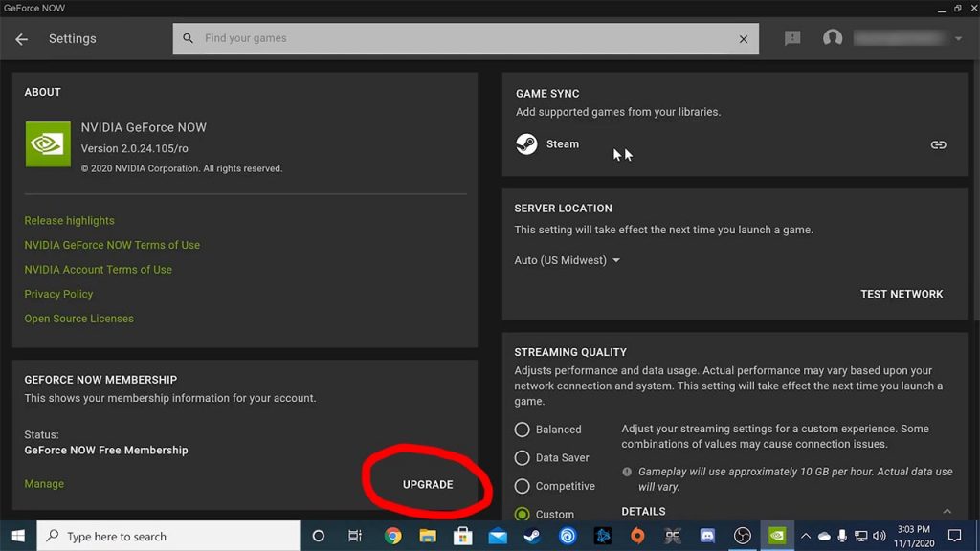Select the Custom streaming quality

[x=522, y=514]
